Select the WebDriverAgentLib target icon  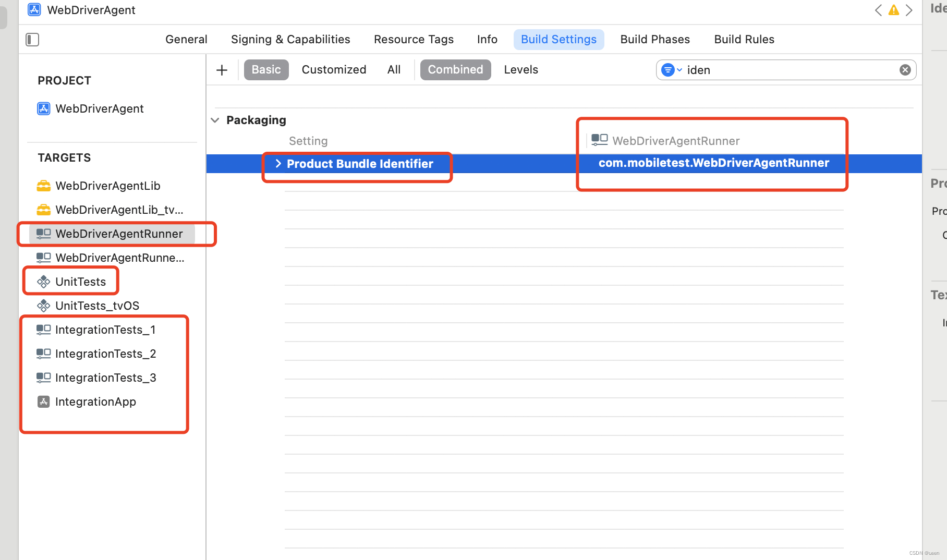[43, 186]
